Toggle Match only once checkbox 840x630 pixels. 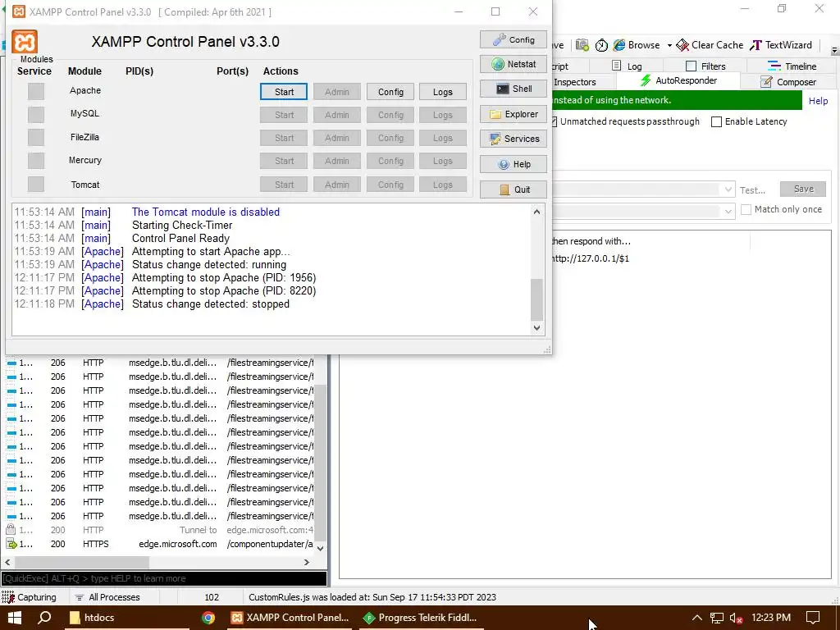click(x=746, y=209)
